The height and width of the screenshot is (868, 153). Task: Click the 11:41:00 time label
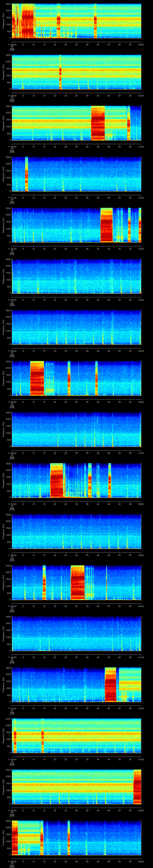coord(12,708)
